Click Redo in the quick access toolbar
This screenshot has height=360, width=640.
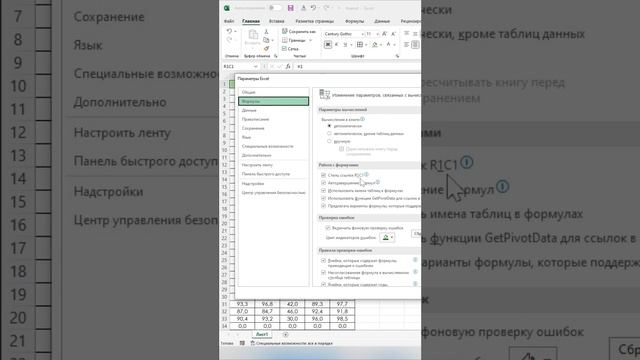coord(326,8)
